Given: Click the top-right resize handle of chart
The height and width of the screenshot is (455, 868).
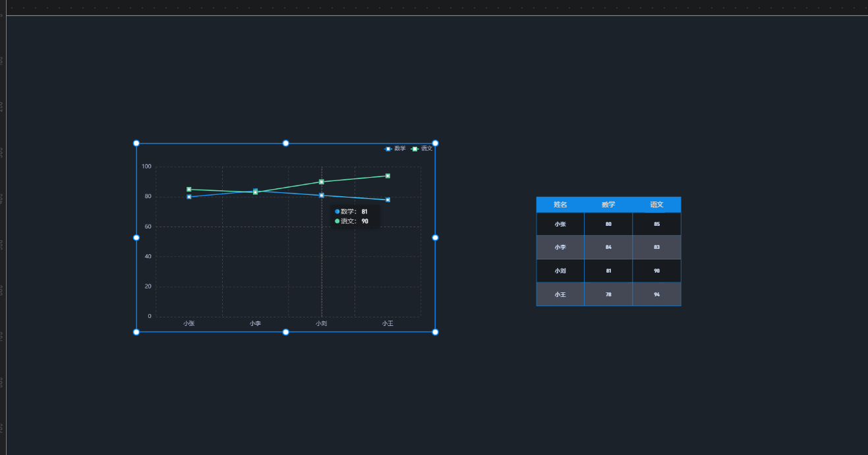Looking at the screenshot, I should pyautogui.click(x=435, y=144).
